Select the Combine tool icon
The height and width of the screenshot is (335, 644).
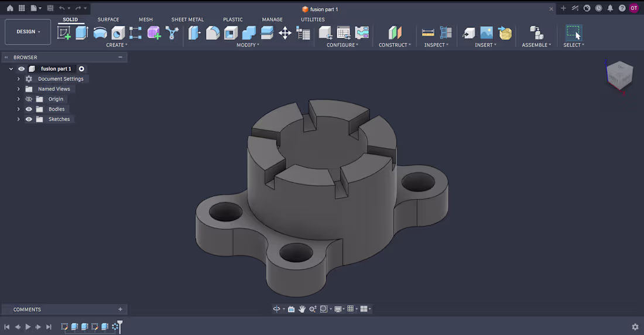[249, 33]
